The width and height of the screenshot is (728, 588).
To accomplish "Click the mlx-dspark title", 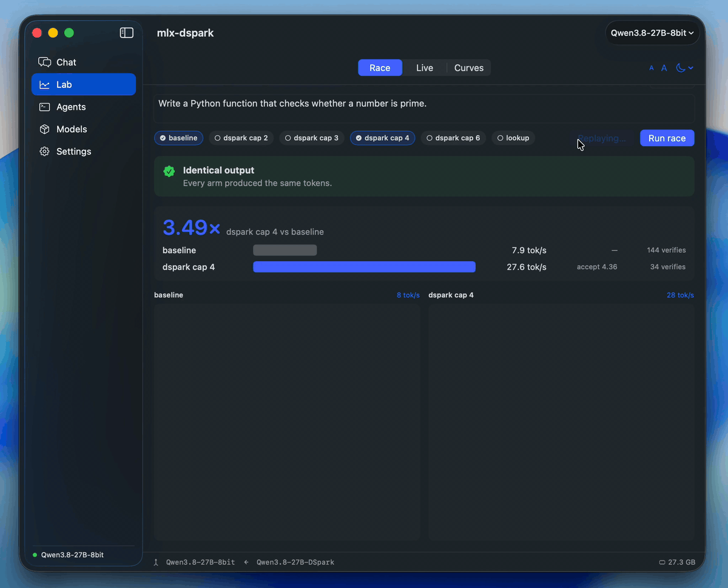I will [185, 33].
